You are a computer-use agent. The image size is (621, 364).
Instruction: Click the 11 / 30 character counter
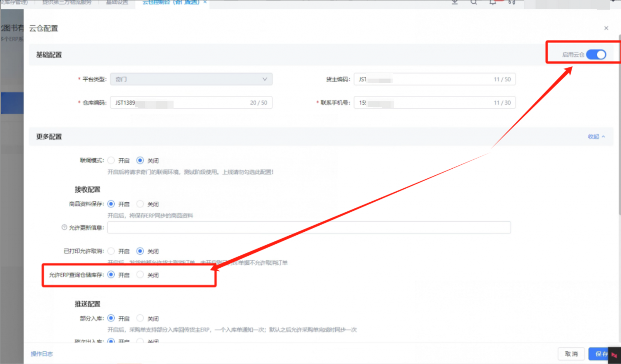tap(502, 103)
